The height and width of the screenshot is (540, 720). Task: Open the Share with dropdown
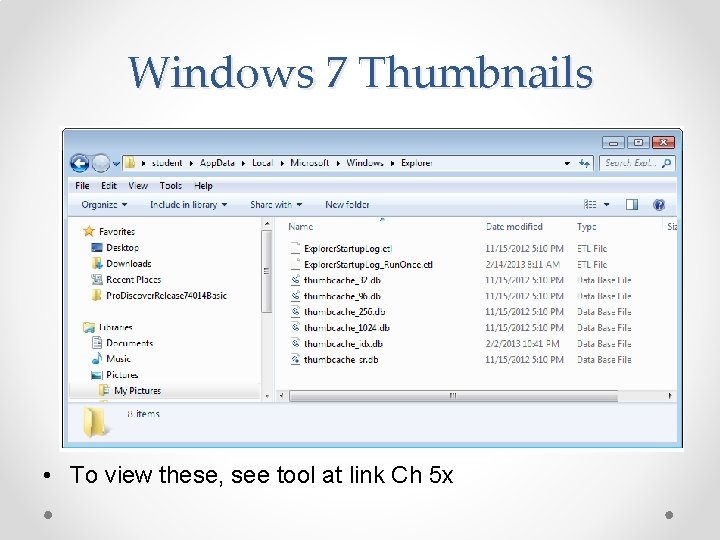pos(276,205)
